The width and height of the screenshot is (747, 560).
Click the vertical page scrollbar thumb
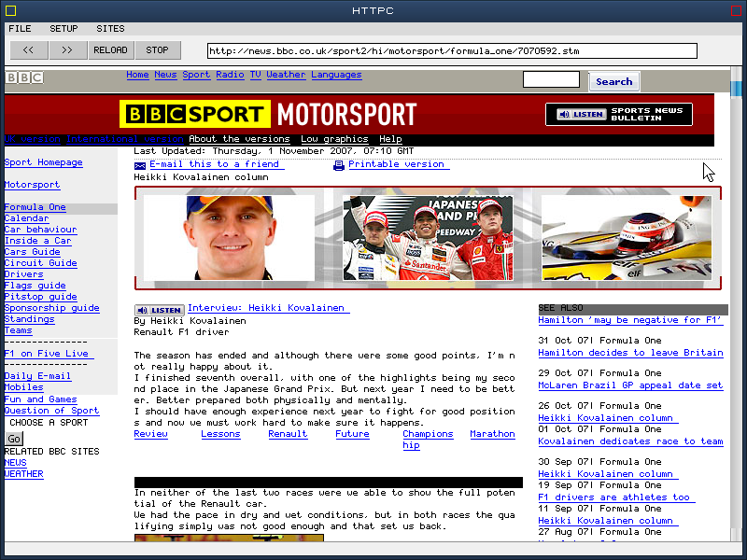pyautogui.click(x=736, y=89)
